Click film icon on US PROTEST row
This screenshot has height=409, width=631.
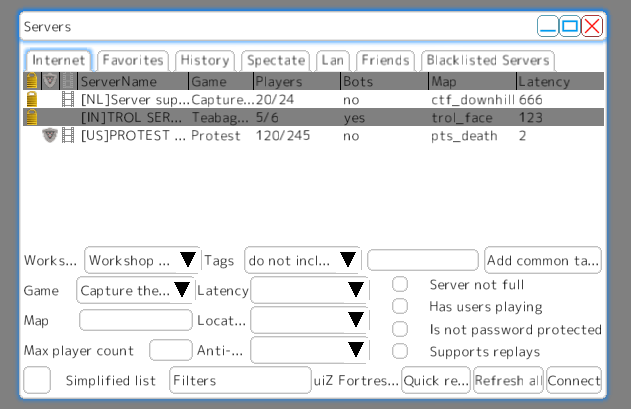[68, 136]
